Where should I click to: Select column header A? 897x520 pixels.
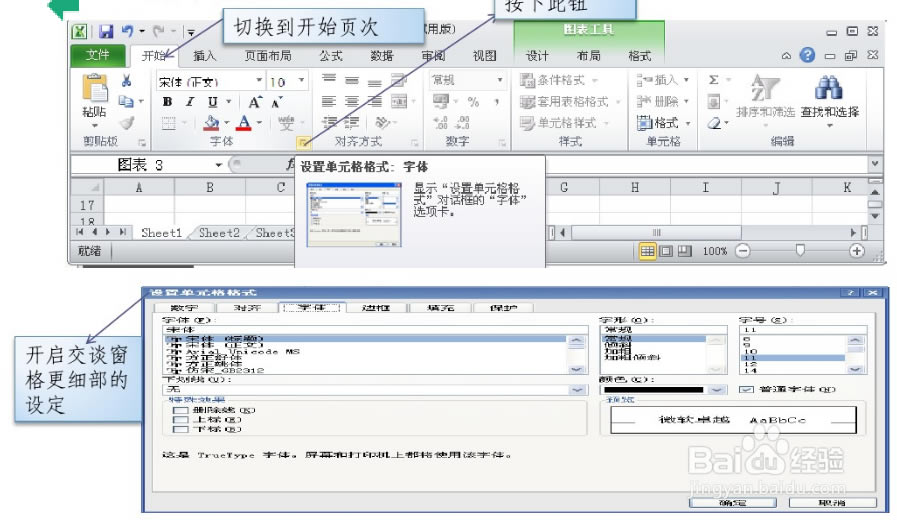tap(138, 188)
